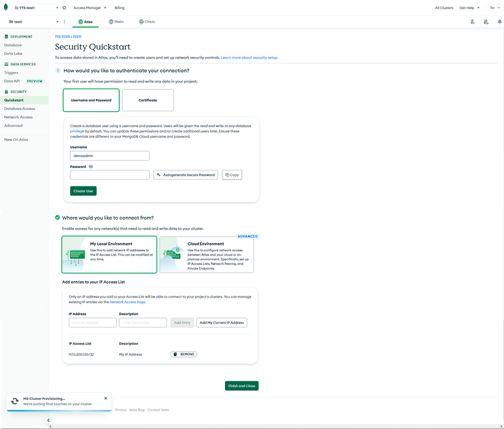Open Database Access in the sidebar

click(20, 109)
